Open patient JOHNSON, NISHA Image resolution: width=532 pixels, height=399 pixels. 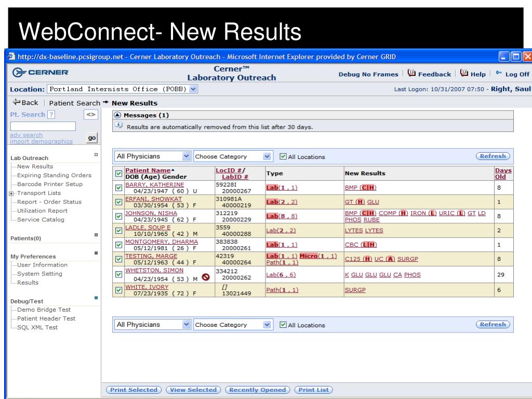(x=151, y=213)
